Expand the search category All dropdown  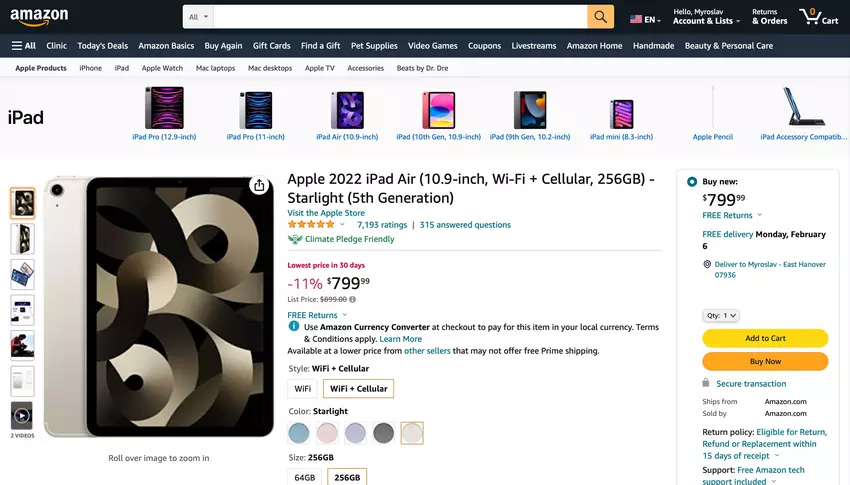[198, 17]
